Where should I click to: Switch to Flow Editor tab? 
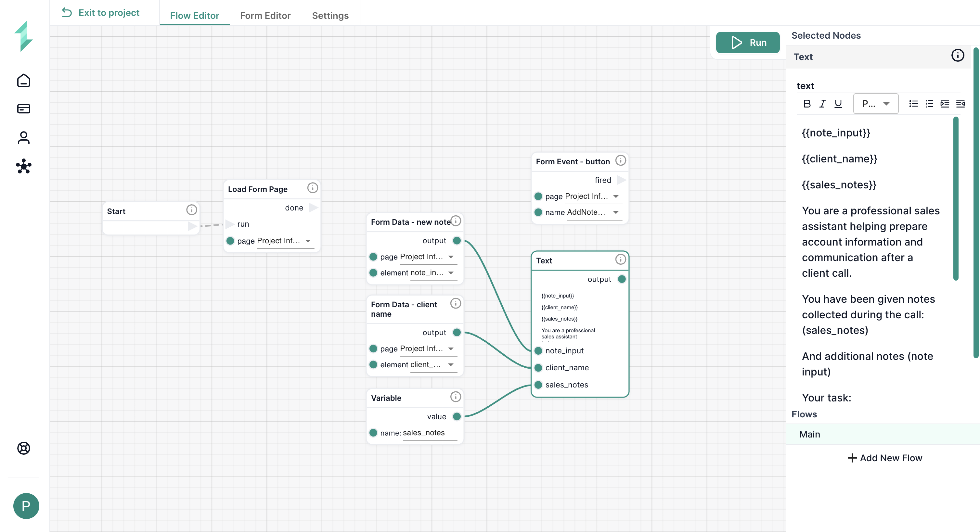point(194,16)
